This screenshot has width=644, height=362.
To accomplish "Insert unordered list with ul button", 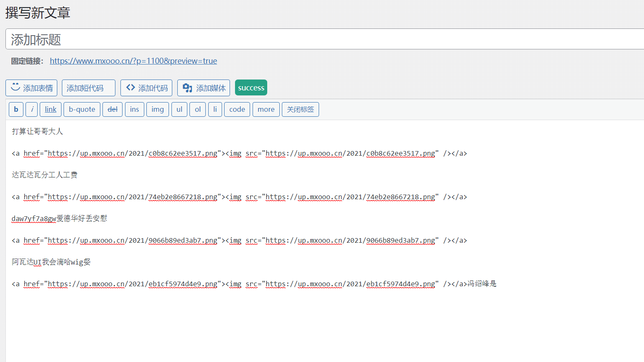I will 179,109.
